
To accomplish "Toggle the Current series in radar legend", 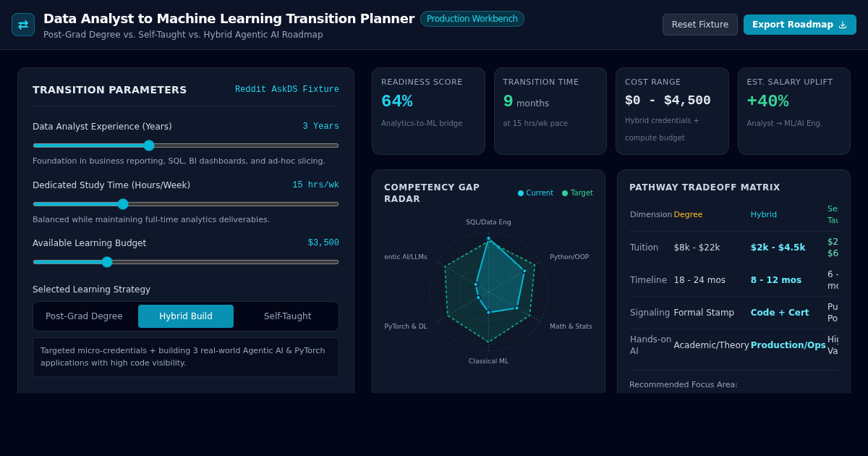I will coord(535,193).
